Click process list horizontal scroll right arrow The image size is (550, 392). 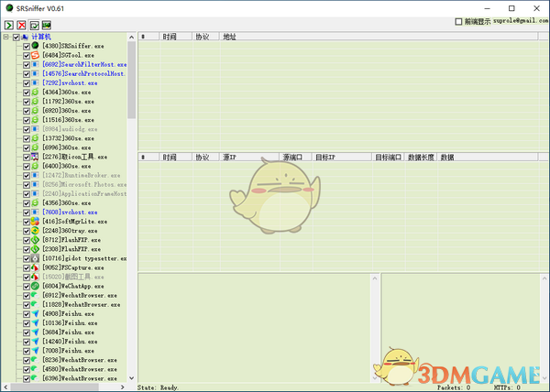[122, 387]
